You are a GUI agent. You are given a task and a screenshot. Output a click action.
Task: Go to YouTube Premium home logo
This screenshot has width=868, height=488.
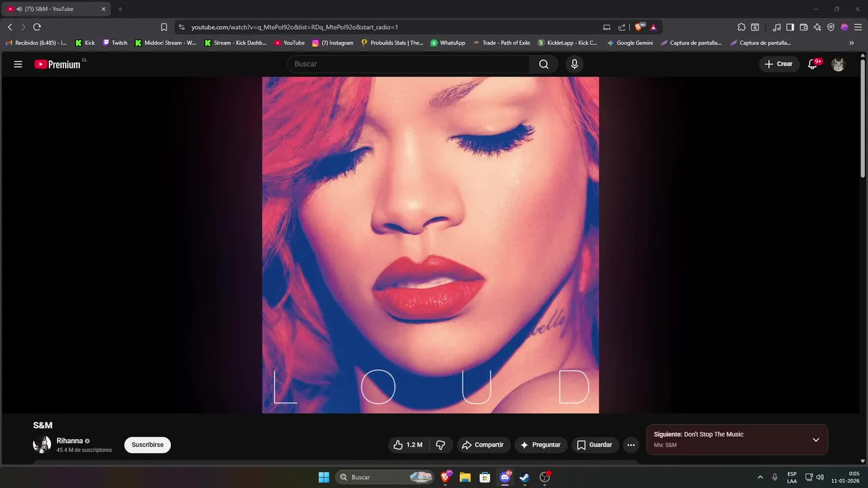58,64
